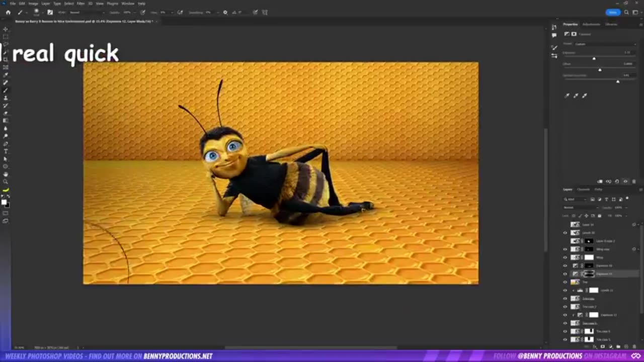The image size is (644, 362).
Task: Toggle visibility of Exposure 13 layer
Action: pos(565,265)
